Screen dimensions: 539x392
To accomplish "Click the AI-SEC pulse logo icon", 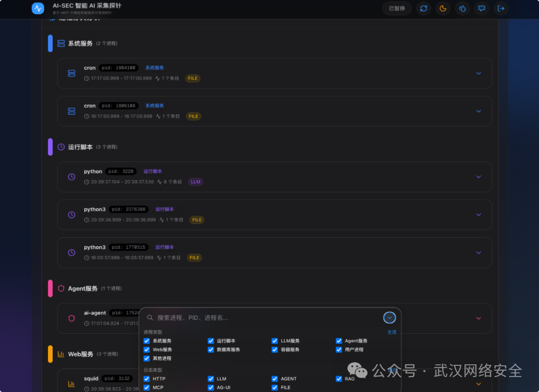I will pyautogui.click(x=38, y=8).
